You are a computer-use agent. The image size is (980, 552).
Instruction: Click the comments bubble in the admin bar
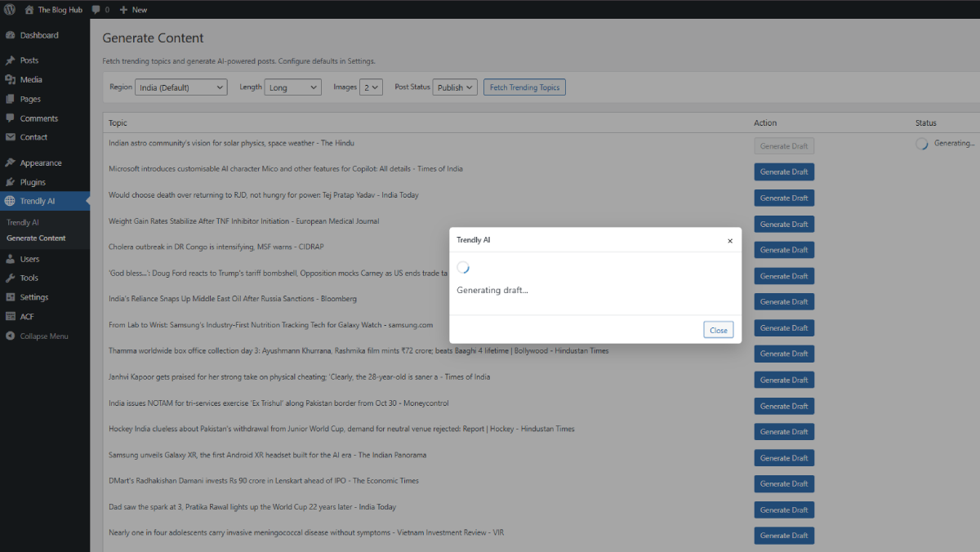pos(96,10)
